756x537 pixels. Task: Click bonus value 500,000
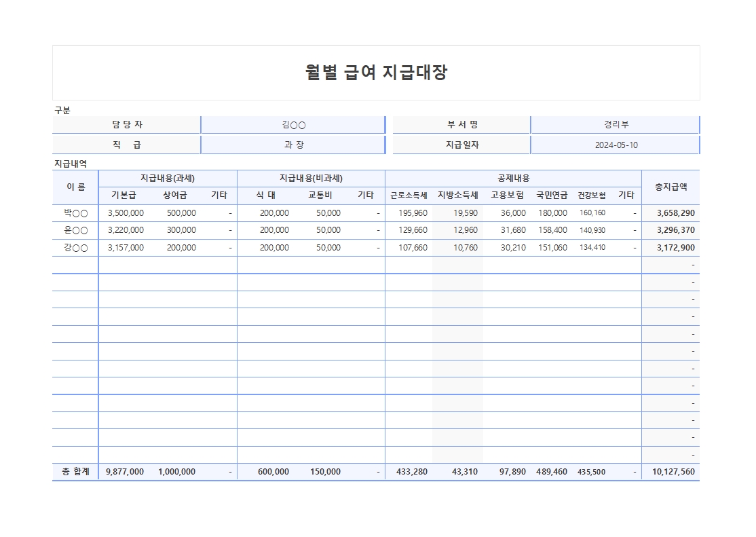coord(181,213)
